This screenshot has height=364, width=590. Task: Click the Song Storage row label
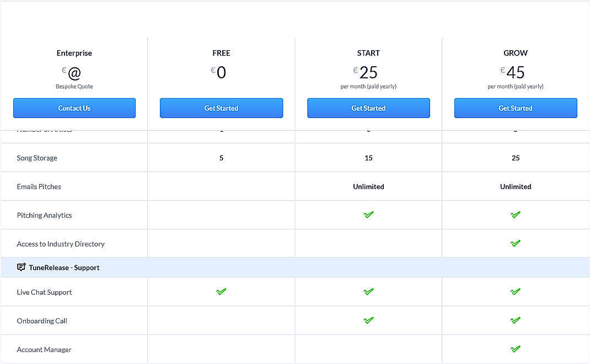(x=37, y=158)
